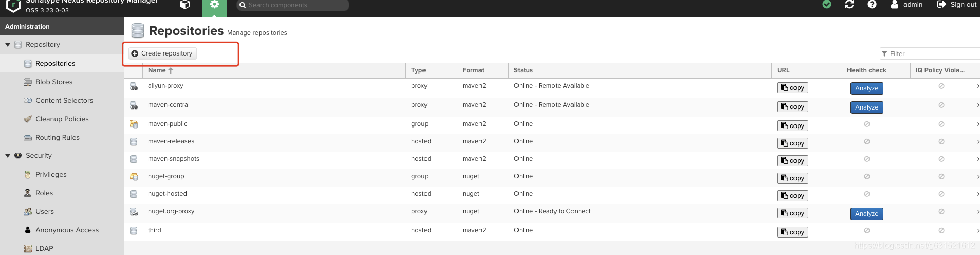Open the Administration gear icon
Viewport: 980px width, 255px height.
click(x=214, y=5)
